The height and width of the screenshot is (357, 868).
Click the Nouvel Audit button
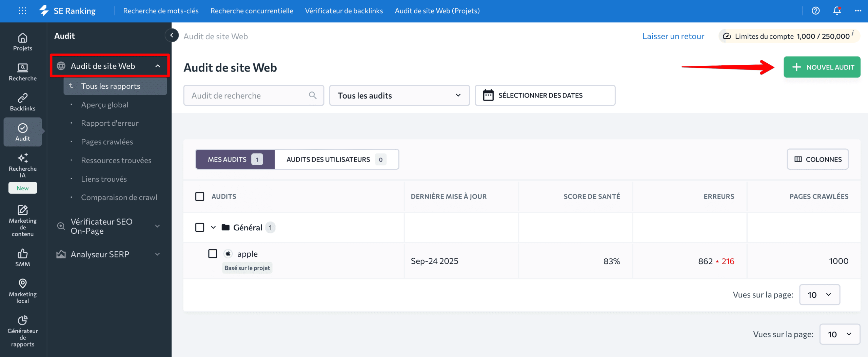coord(822,67)
